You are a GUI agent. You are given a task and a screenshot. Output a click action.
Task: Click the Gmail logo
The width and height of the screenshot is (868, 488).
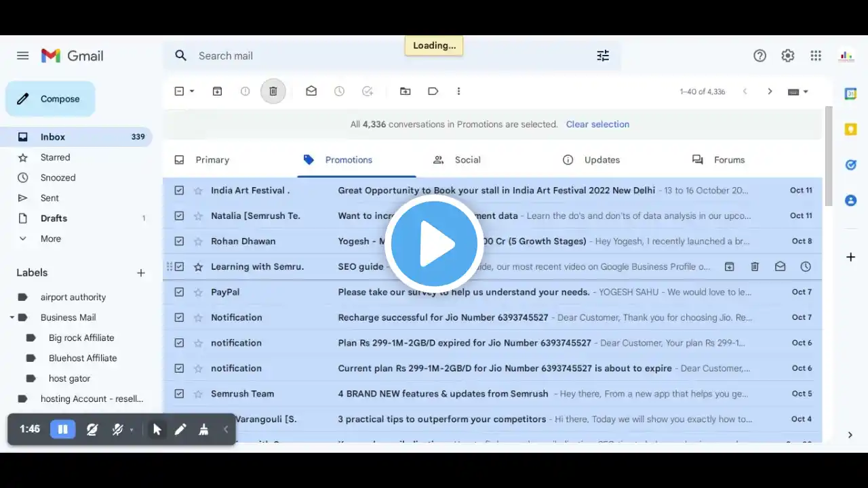click(x=72, y=56)
